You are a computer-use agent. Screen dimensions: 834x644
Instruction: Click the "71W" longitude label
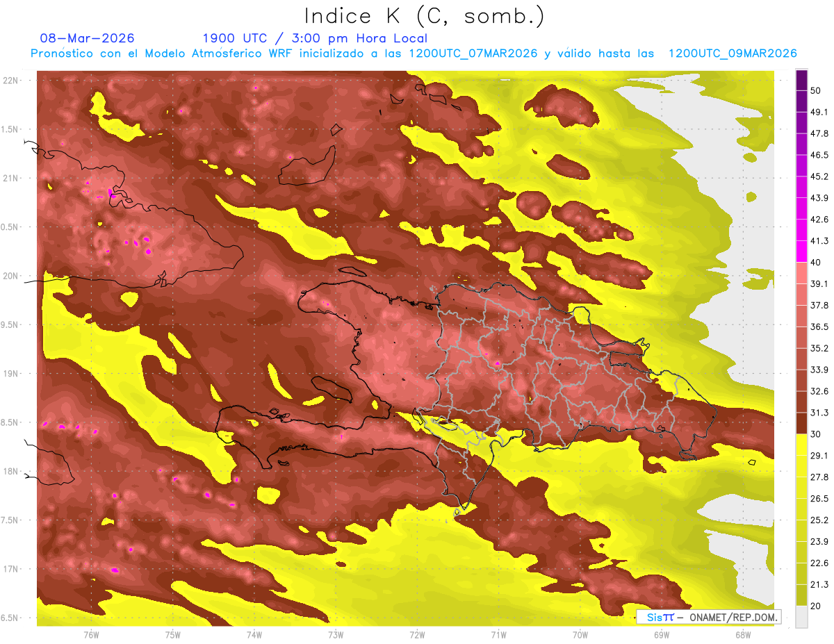coord(498,634)
